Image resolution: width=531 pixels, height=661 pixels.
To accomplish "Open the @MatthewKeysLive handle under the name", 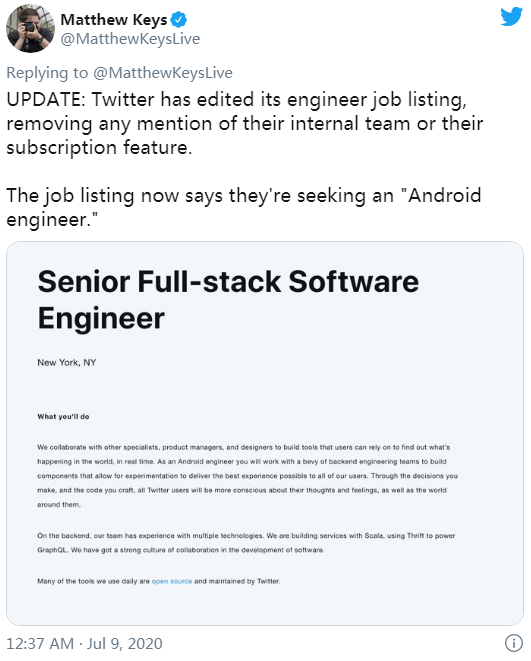I will (x=130, y=39).
